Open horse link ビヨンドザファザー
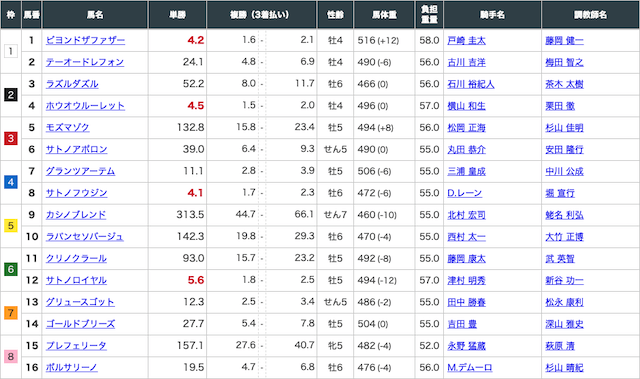This screenshot has width=640, height=379. pyautogui.click(x=85, y=40)
